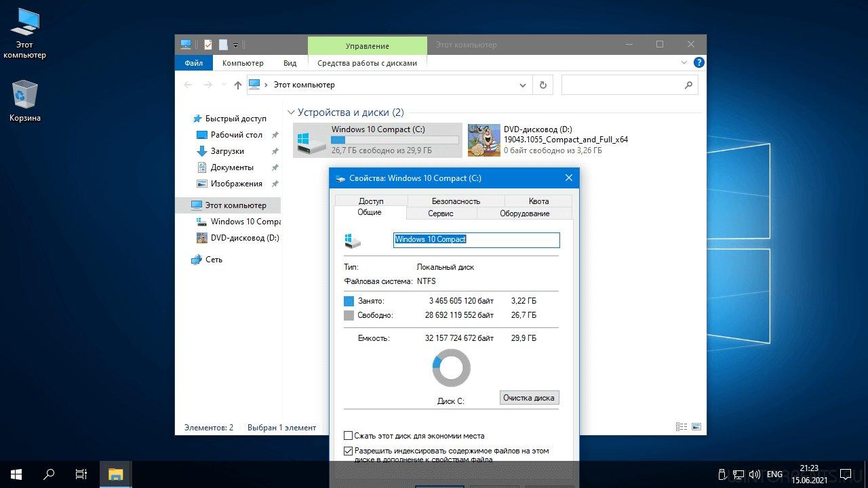Screen dimensions: 868x488
Task: Click the Explorer Help question mark icon
Action: [x=698, y=62]
